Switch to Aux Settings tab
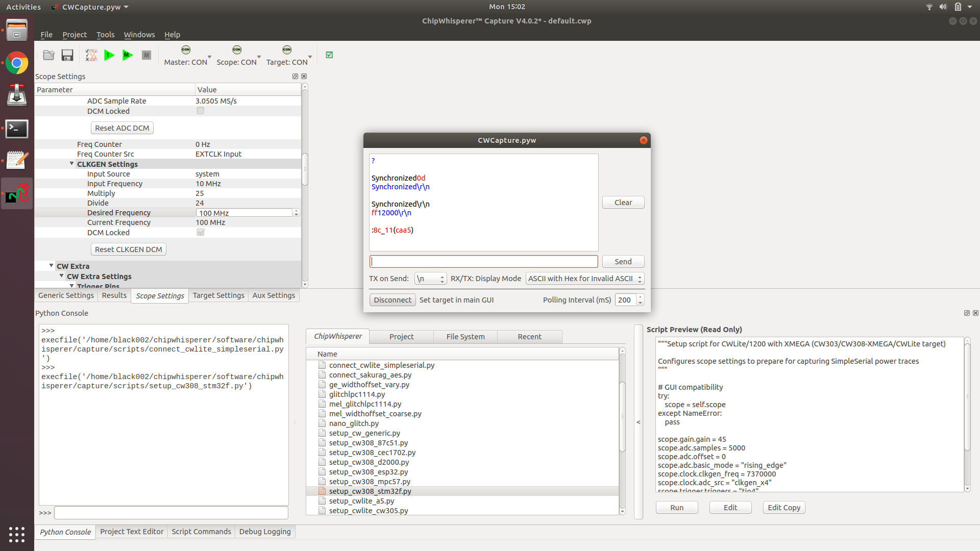Screen dimensions: 980x551 coord(274,295)
